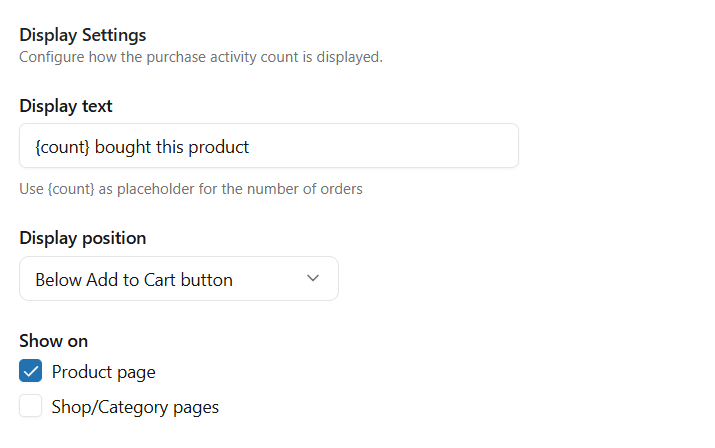Viewport: 715px width, 448px height.
Task: Click the Display position label
Action: [x=83, y=238]
